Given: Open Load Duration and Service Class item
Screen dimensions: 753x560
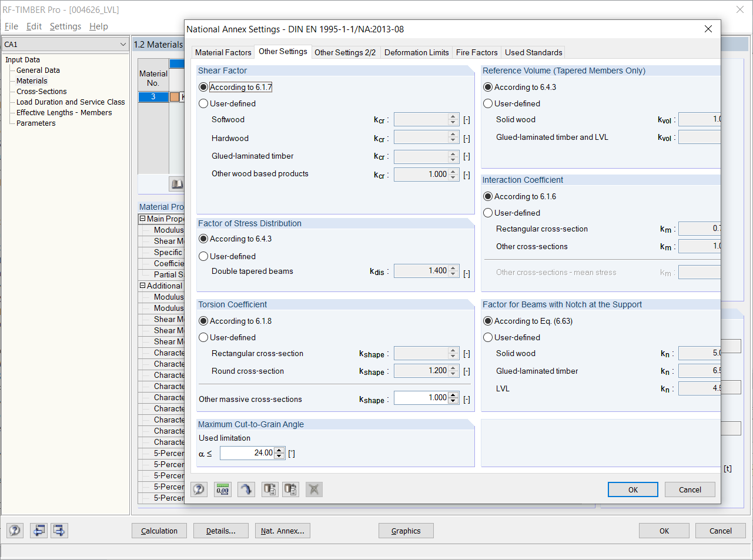Looking at the screenshot, I should (x=71, y=102).
